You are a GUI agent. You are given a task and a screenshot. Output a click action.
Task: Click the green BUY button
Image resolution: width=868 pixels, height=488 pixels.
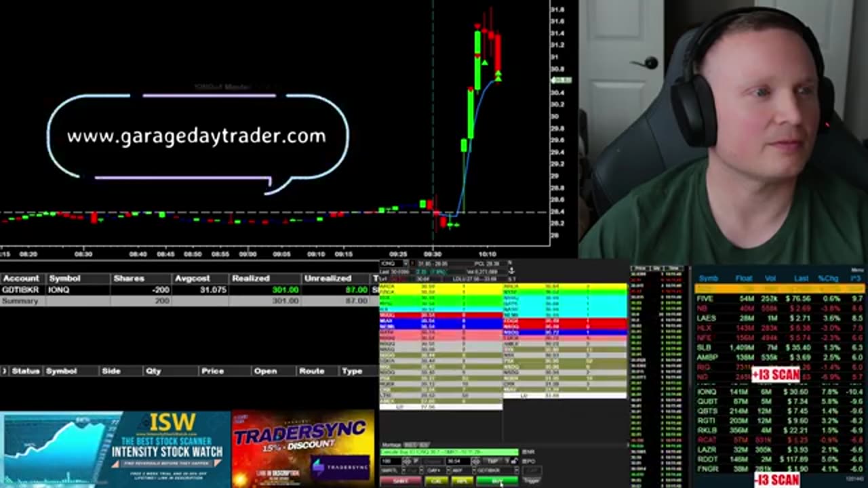(x=497, y=481)
